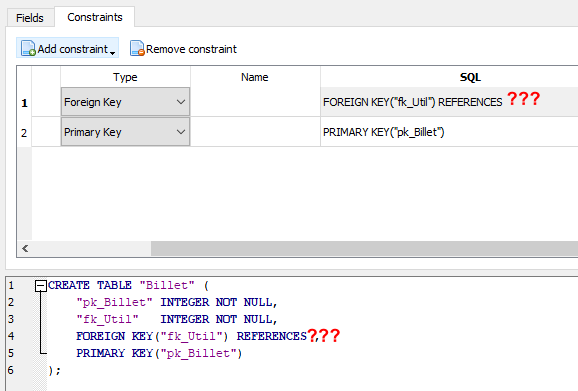Click the "fk_Util" INTEGER NOT NULL line
The width and height of the screenshot is (578, 391).
[177, 319]
